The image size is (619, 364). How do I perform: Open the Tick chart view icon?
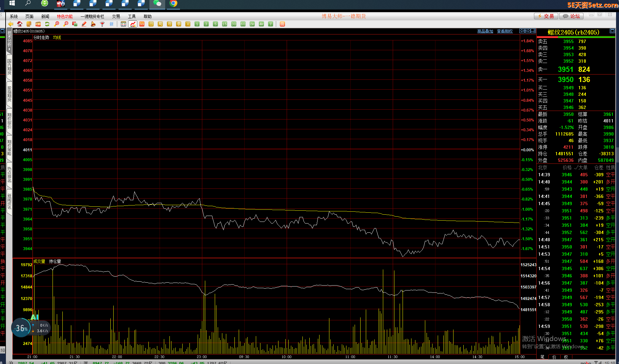142,24
